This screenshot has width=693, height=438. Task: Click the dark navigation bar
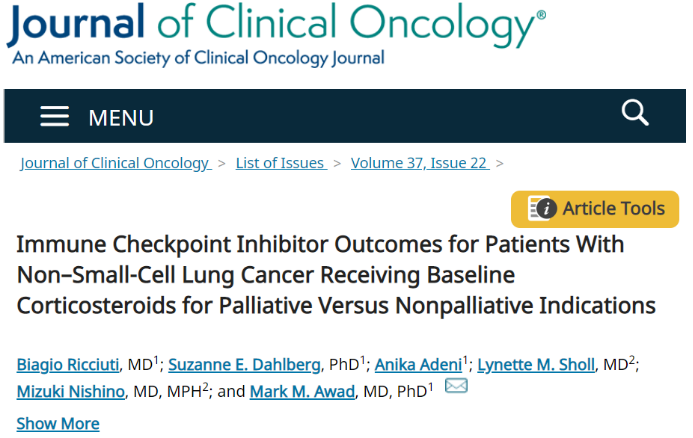point(380,116)
